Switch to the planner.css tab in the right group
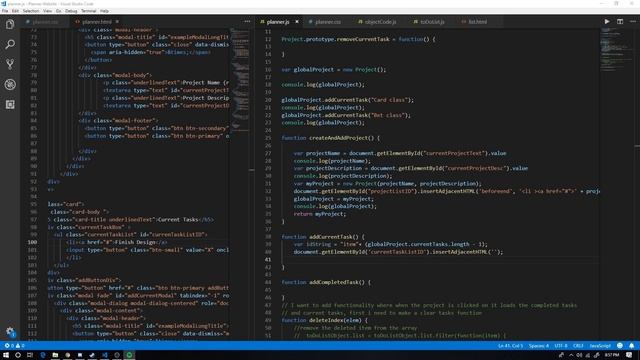Screen dimensions: 640x360 tap(328, 22)
